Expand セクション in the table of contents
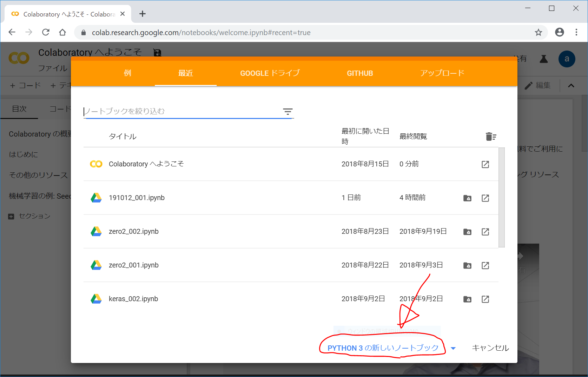 click(11, 216)
